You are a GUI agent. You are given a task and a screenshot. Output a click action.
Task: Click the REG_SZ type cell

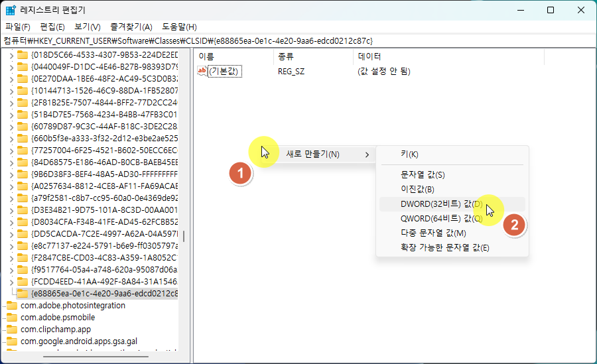(291, 71)
